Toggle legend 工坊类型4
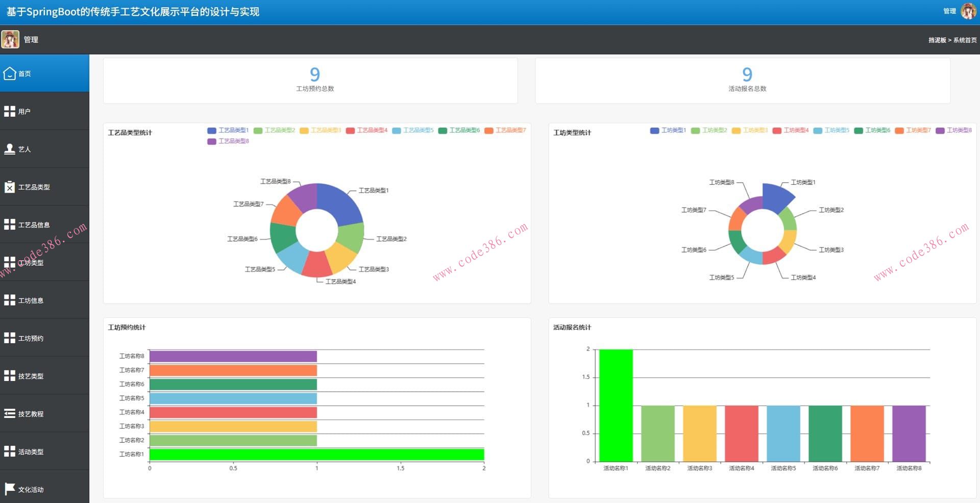Viewport: 980px width, 503px height. [791, 131]
